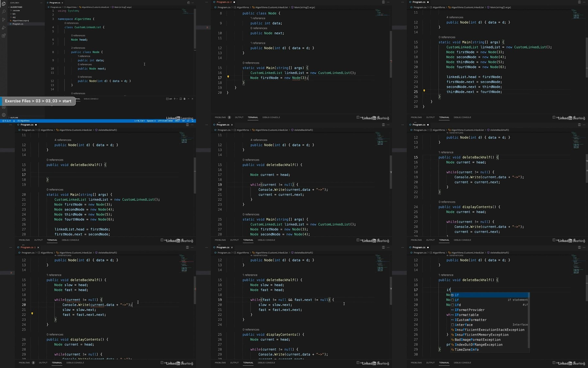Image resolution: width=588 pixels, height=368 pixels.
Task: Open the Source Control view icon
Action: (x=4, y=20)
